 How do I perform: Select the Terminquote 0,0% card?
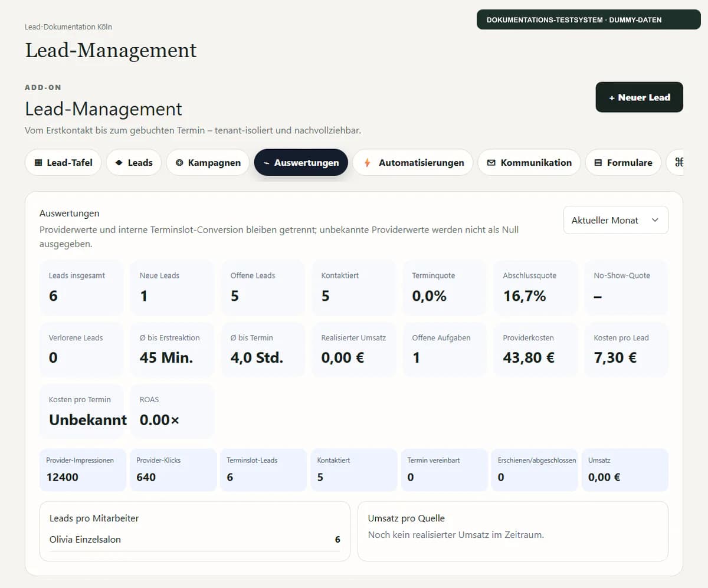tap(445, 288)
